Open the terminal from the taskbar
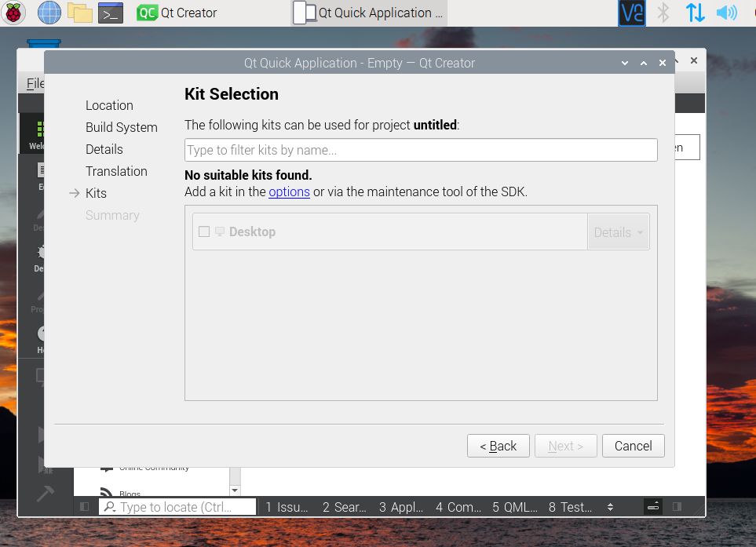 [111, 13]
